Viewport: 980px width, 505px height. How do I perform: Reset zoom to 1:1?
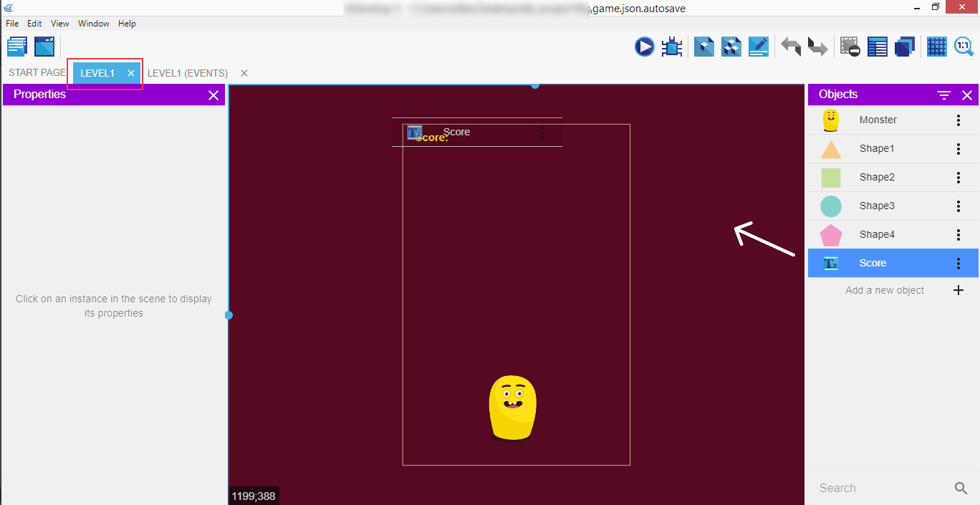964,47
